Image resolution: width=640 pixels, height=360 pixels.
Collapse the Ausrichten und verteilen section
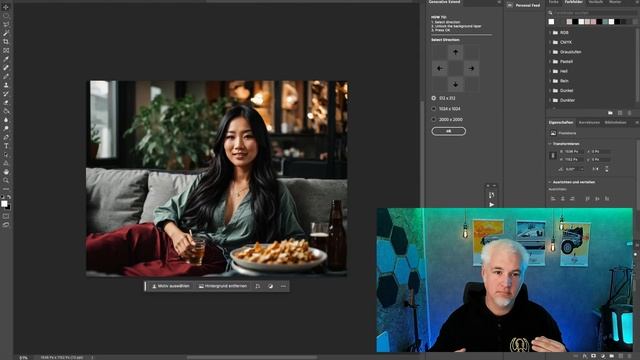[550, 182]
